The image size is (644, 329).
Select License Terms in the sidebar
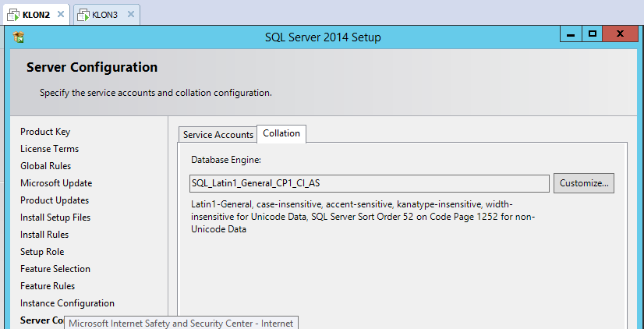(x=49, y=149)
